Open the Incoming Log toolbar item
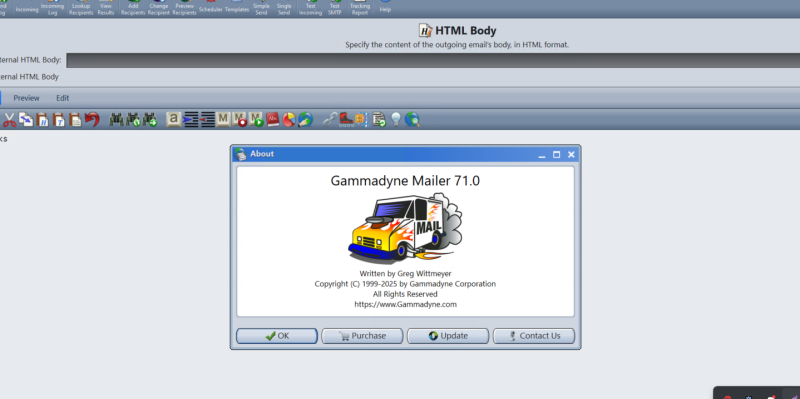 pyautogui.click(x=53, y=7)
